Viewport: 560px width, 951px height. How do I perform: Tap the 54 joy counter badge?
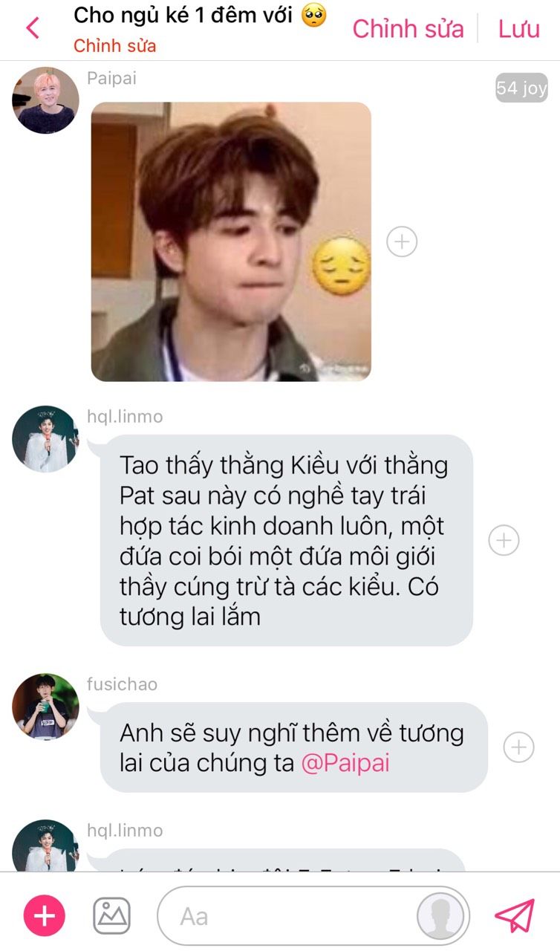tap(521, 88)
